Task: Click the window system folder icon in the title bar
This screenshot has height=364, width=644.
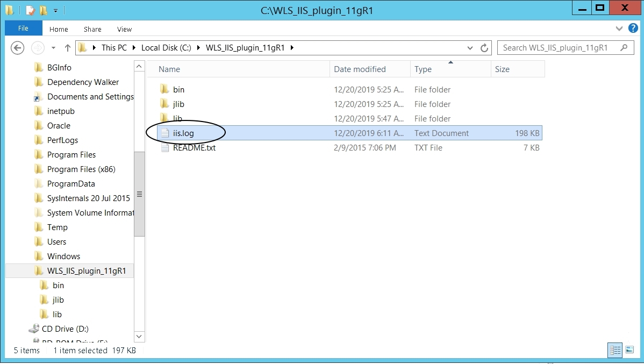Action: click(x=10, y=10)
